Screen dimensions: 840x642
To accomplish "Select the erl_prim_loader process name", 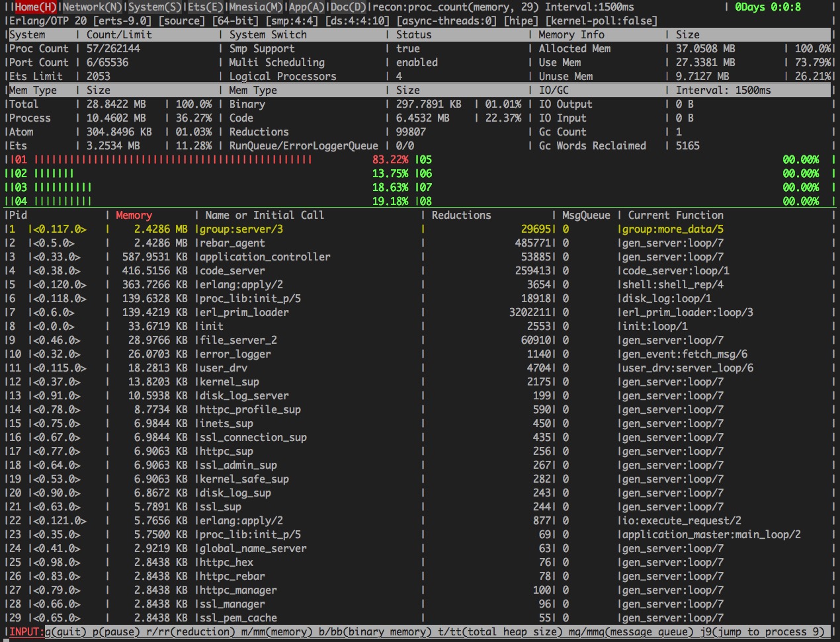I will tap(243, 312).
